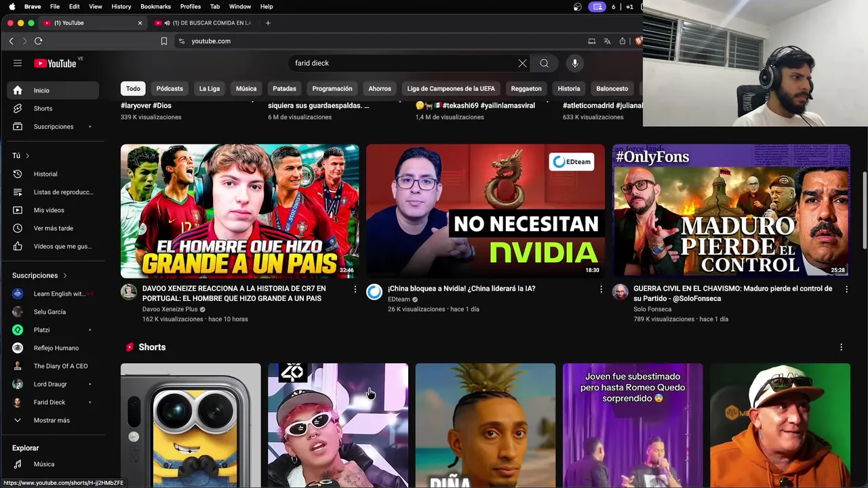Open the Bookmarks menu
This screenshot has height=488, width=868.
[x=155, y=7]
